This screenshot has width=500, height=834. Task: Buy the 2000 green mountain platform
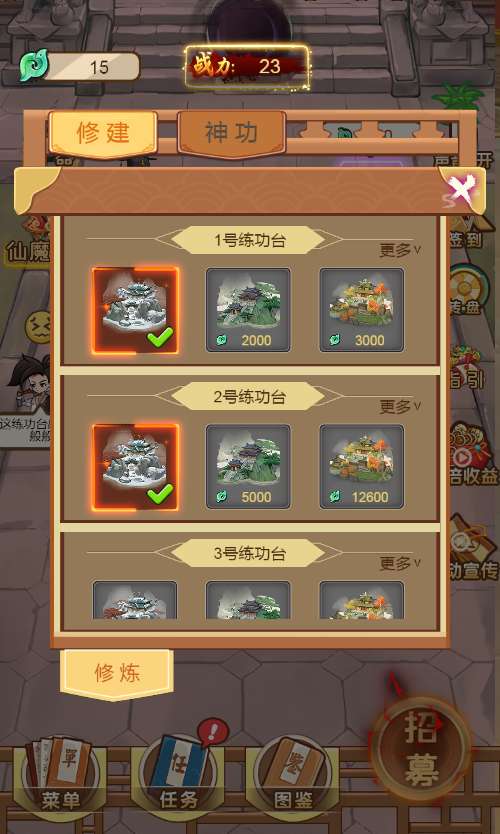click(248, 310)
